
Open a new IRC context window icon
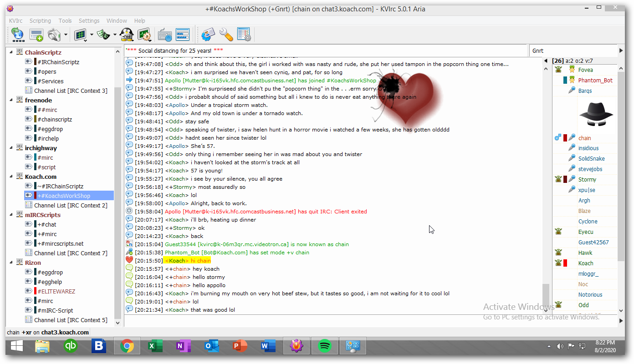click(36, 35)
